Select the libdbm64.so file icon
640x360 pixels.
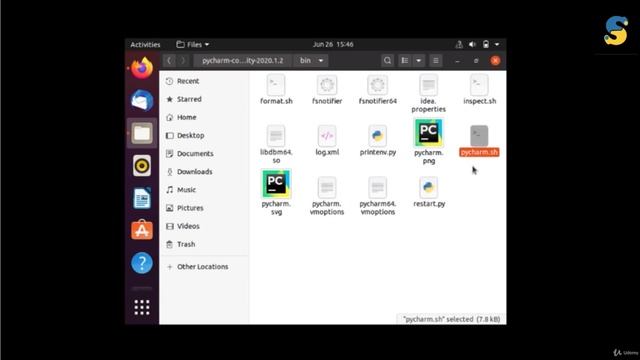pos(276,136)
